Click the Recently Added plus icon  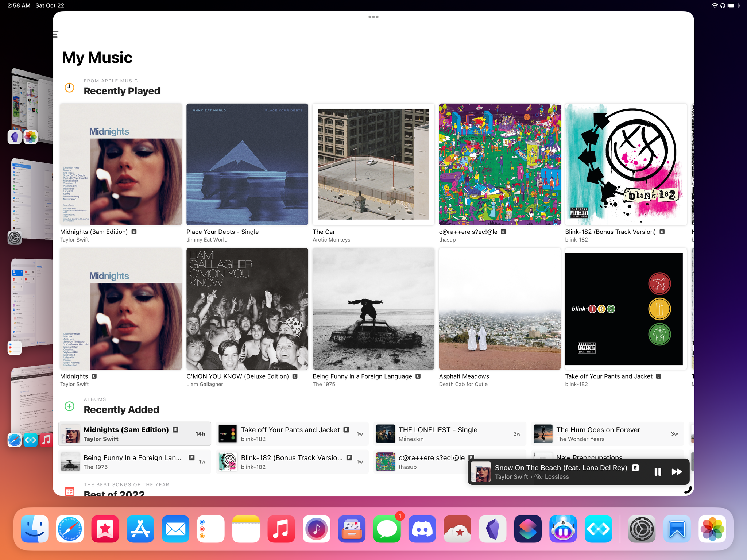pyautogui.click(x=69, y=406)
